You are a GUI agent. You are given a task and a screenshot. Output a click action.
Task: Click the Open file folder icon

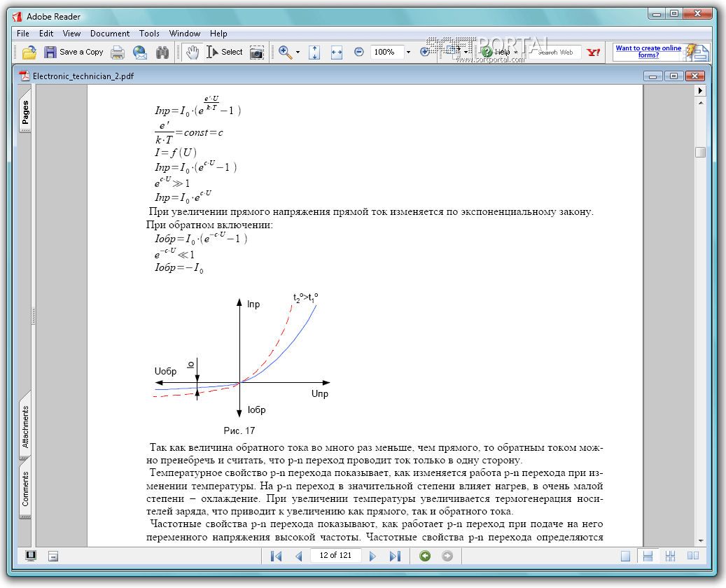[29, 52]
